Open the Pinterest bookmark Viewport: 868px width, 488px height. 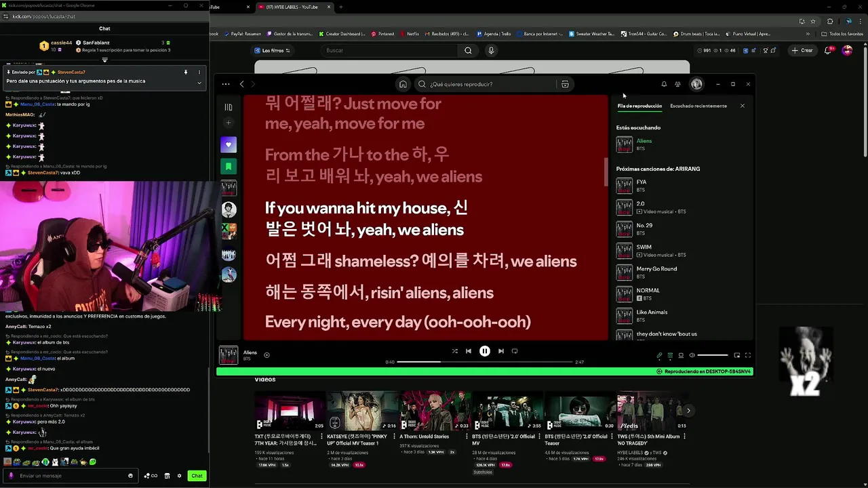[382, 33]
